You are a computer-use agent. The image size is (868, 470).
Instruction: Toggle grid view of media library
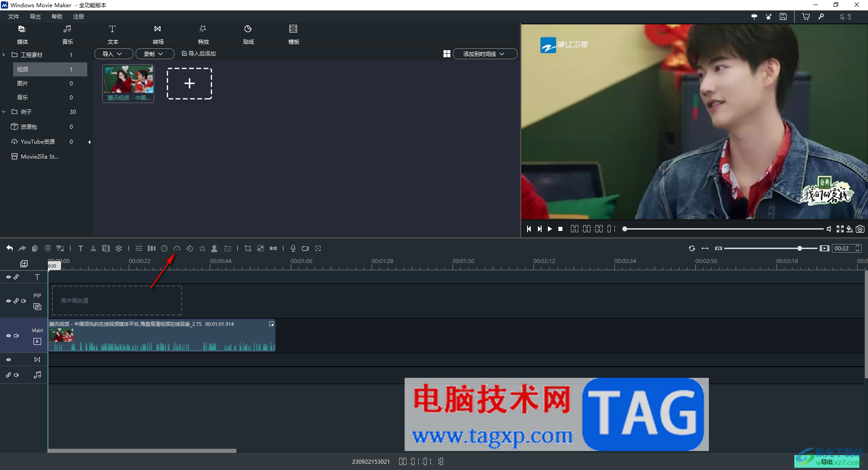pos(447,54)
